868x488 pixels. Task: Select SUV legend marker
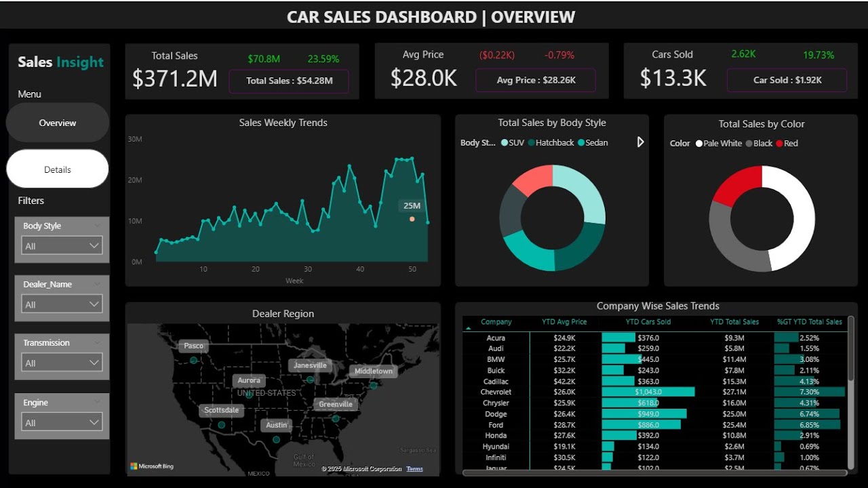[x=505, y=143]
